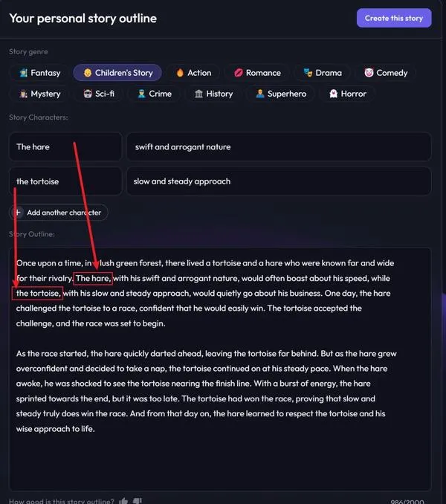The image size is (446, 504).
Task: Select the History genre chip
Action: click(x=213, y=94)
